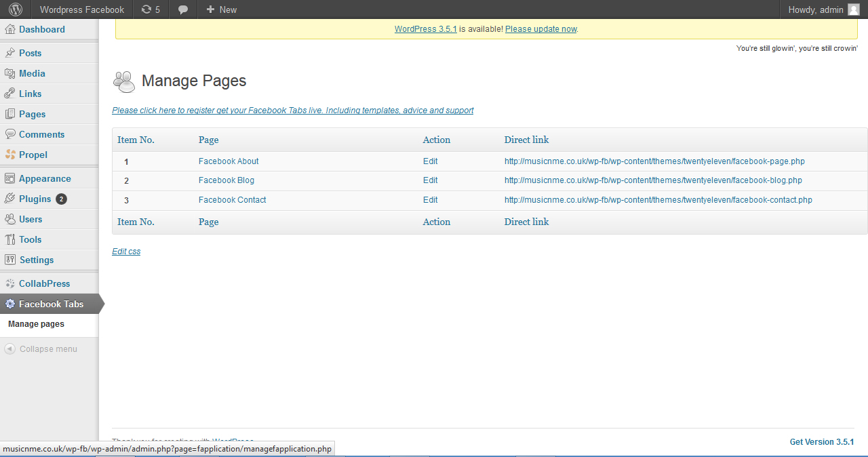The height and width of the screenshot is (457, 868).
Task: Click the Tools icon in sidebar
Action: click(x=10, y=239)
